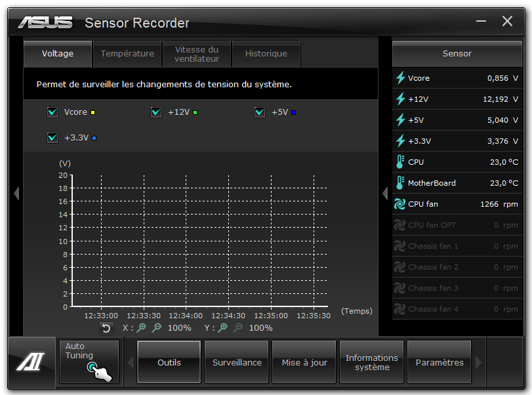Click the Chassis fan 4 icon

pos(399,309)
